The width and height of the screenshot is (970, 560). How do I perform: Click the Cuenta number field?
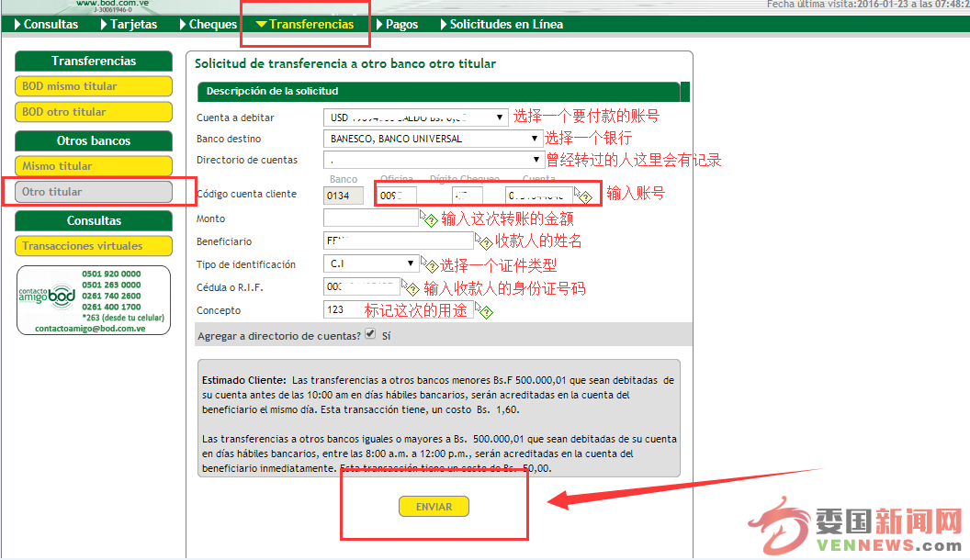click(538, 196)
